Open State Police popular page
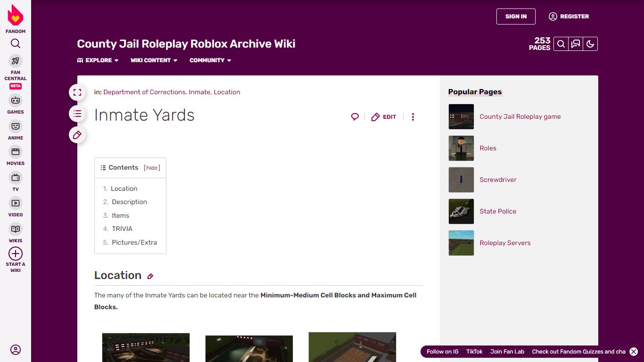This screenshot has width=644, height=362. point(498,211)
